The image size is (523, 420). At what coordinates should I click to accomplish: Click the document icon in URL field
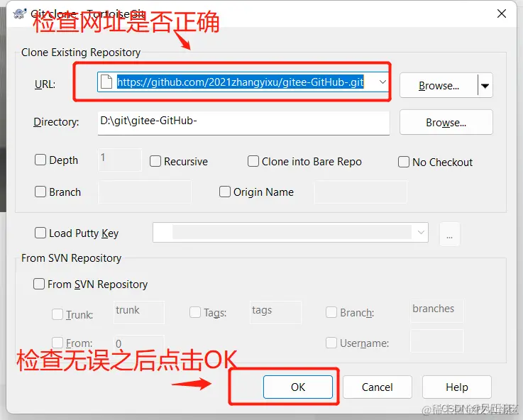(106, 82)
